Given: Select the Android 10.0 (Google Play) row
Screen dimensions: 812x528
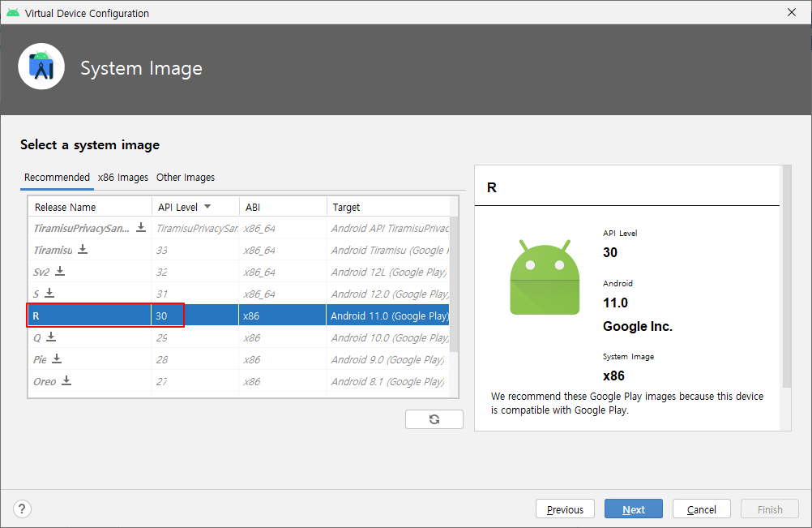Looking at the screenshot, I should pyautogui.click(x=239, y=337).
